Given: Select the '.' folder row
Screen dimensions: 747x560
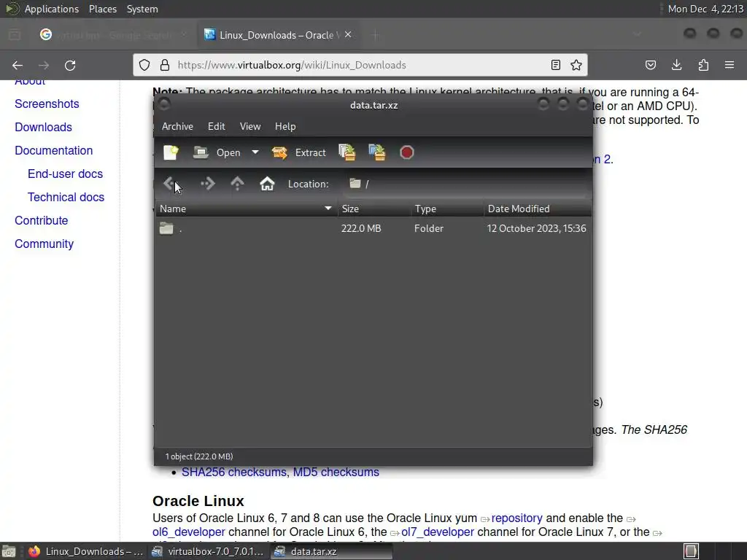Looking at the screenshot, I should (373, 228).
